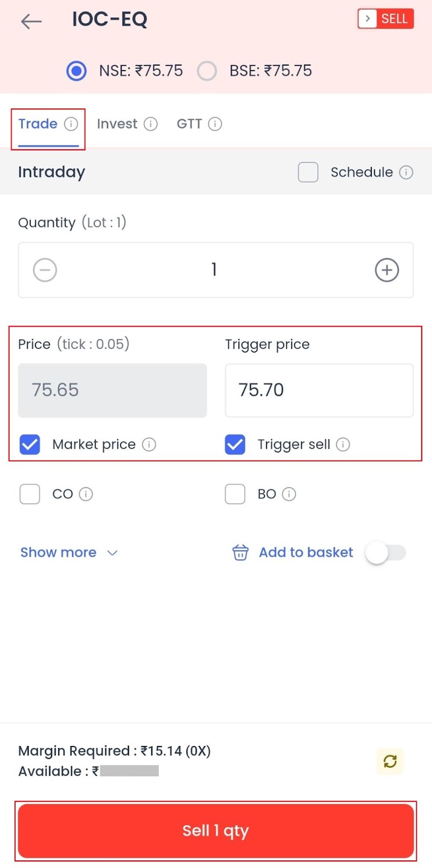This screenshot has height=868, width=432.
Task: Click the Sell 1 qty button
Action: tap(215, 831)
